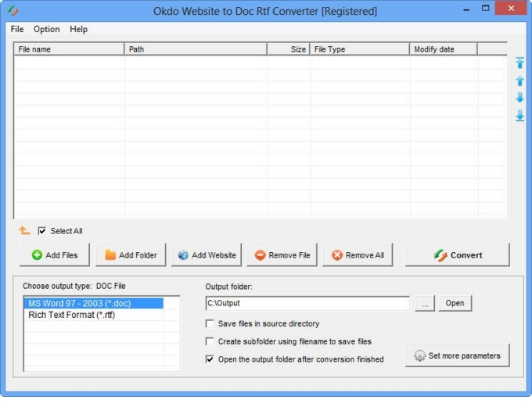The height and width of the screenshot is (404, 532).
Task: Start conversion with the Convert button
Action: 458,254
